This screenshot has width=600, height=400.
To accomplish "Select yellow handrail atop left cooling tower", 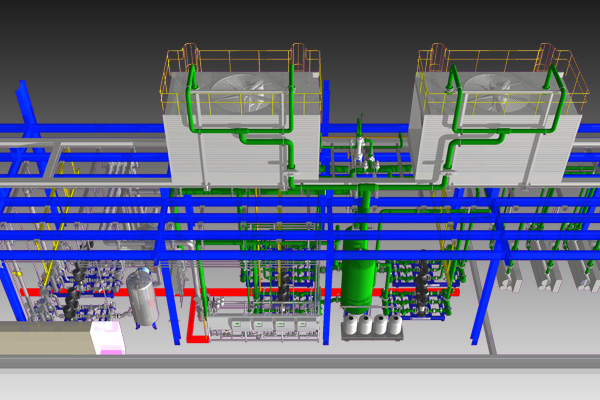I will [241, 80].
